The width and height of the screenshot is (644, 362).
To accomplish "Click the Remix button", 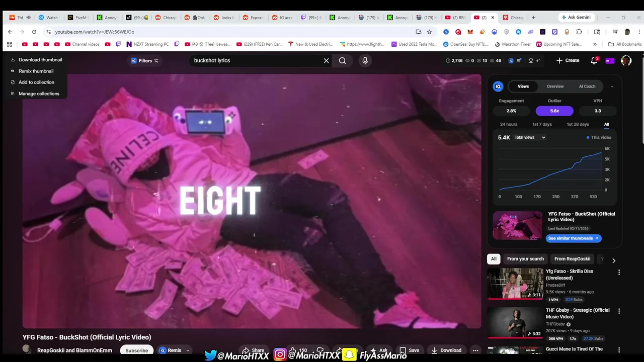I will (170, 350).
